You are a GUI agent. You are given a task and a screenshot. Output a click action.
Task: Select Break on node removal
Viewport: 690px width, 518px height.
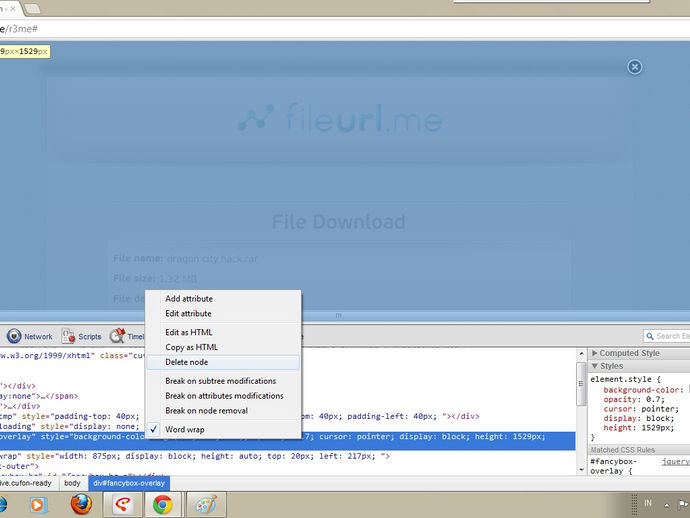[224, 411]
